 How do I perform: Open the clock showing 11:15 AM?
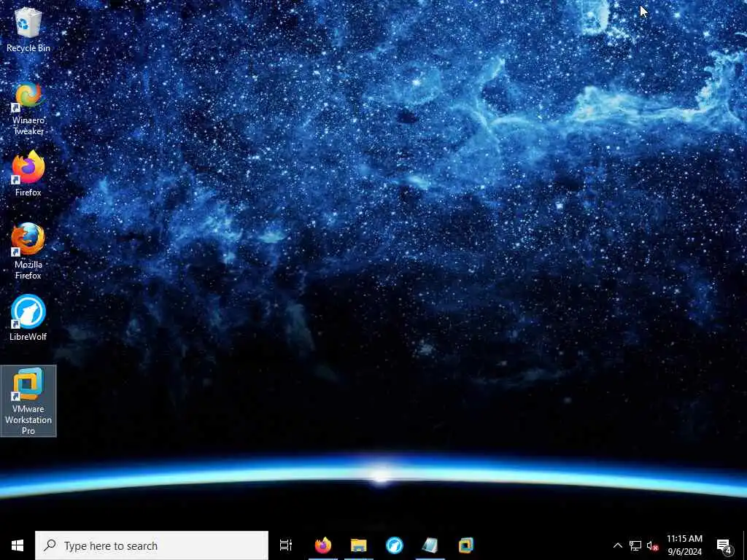coord(684,545)
